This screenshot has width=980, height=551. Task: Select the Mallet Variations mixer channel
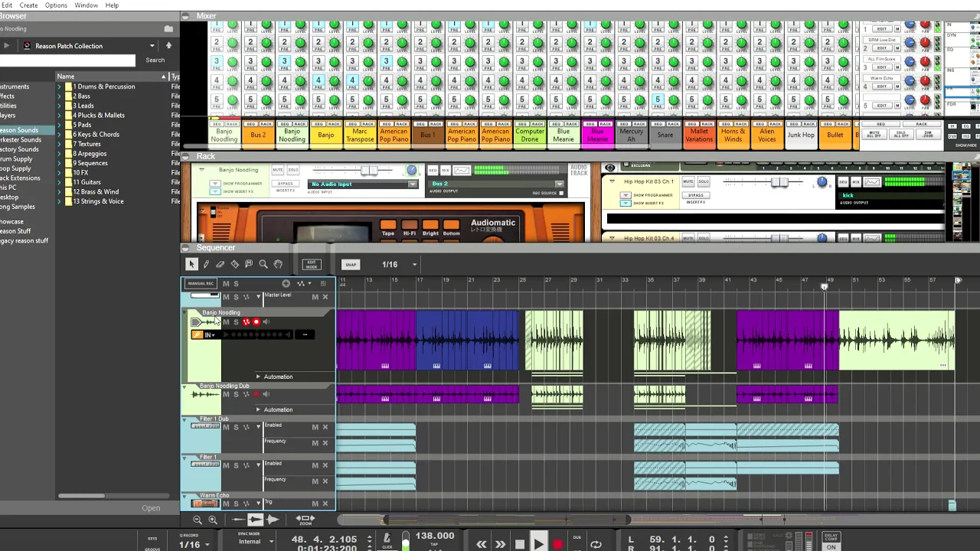(698, 135)
